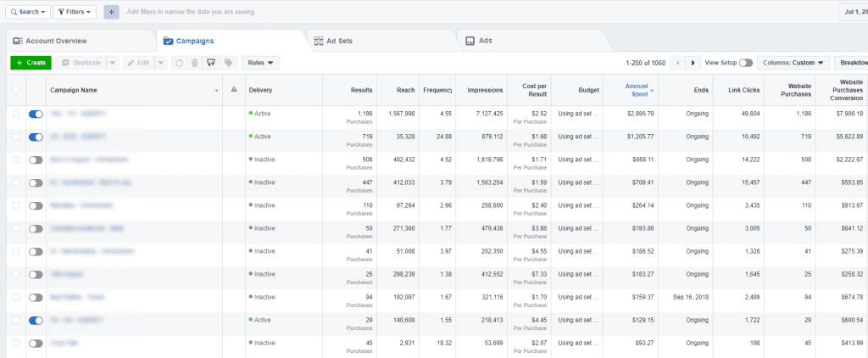Tick the select-all checkbox in the header
Screen dimensions: 868x358
[x=15, y=90]
